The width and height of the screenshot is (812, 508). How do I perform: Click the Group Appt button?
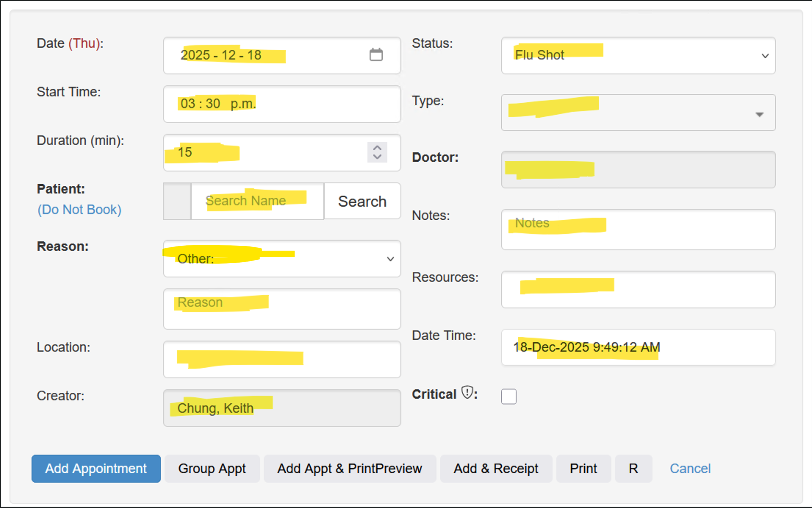pos(212,469)
